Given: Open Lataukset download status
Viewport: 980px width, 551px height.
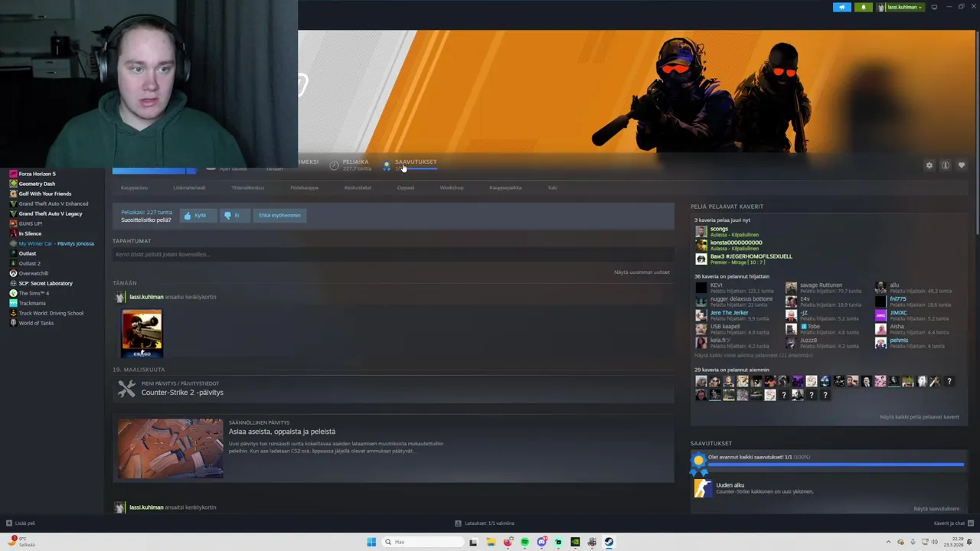Looking at the screenshot, I should (485, 523).
